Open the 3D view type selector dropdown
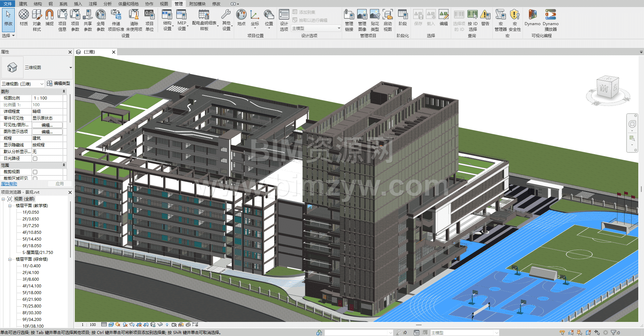Image resolution: width=644 pixels, height=336 pixels. pos(70,68)
